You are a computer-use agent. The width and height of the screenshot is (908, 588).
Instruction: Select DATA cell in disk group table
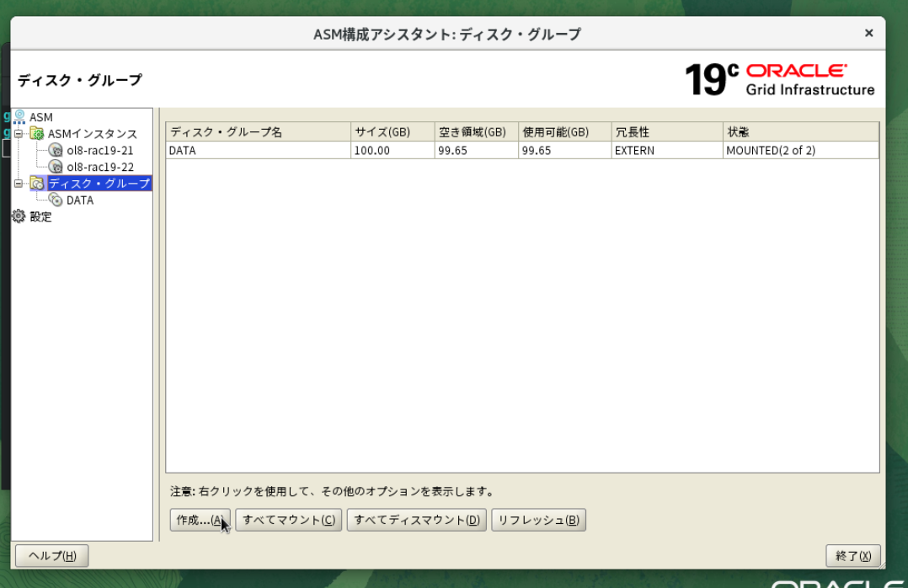tap(259, 151)
